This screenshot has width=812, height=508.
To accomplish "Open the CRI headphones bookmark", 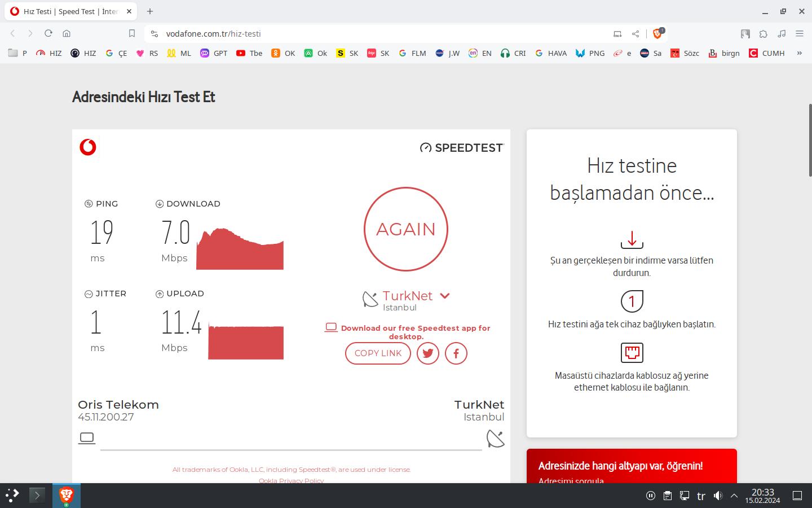I will pos(513,53).
